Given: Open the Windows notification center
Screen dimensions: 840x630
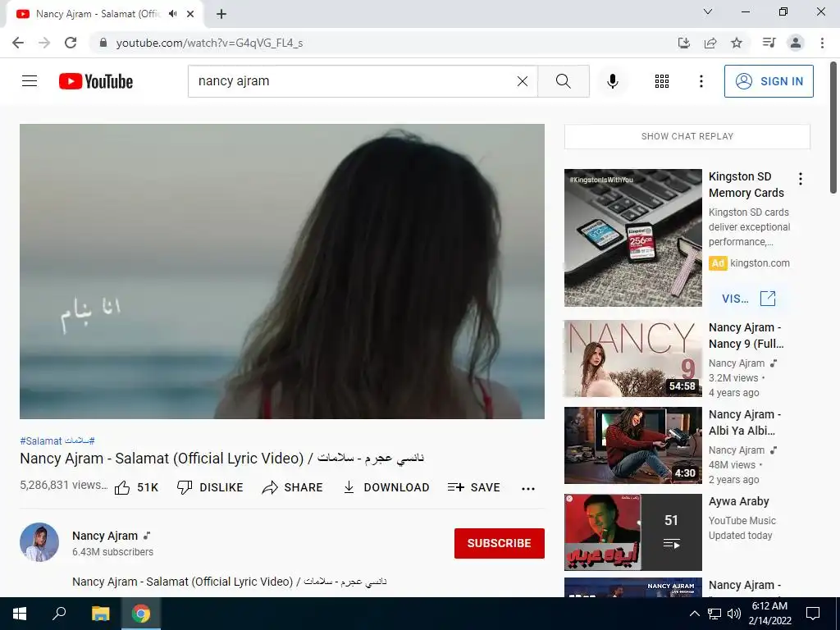Looking at the screenshot, I should tap(813, 614).
